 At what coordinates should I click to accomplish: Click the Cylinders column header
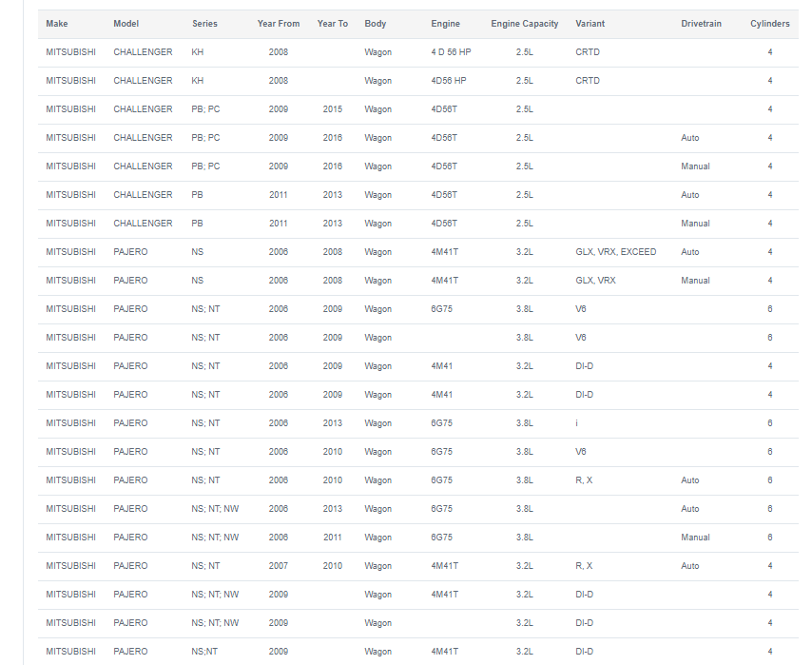coord(769,24)
